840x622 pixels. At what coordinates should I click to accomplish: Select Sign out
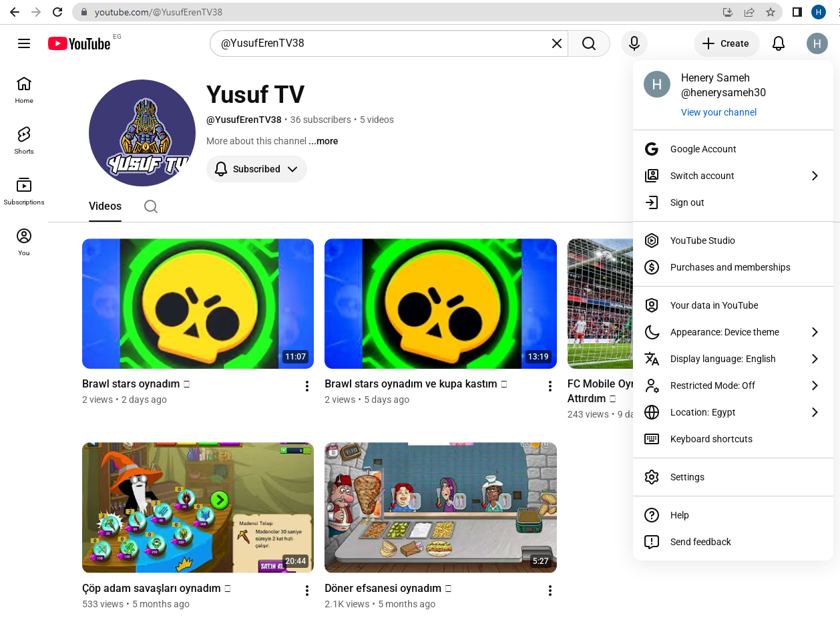tap(733, 202)
